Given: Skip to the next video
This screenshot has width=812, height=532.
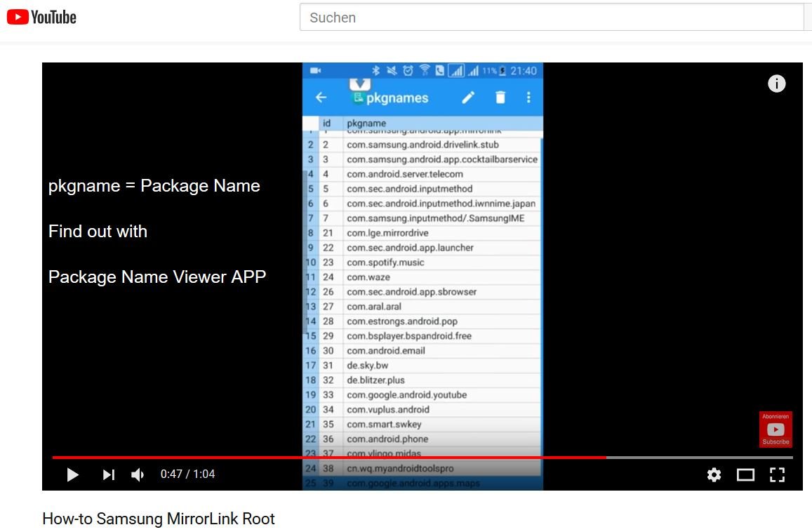Looking at the screenshot, I should click(108, 474).
